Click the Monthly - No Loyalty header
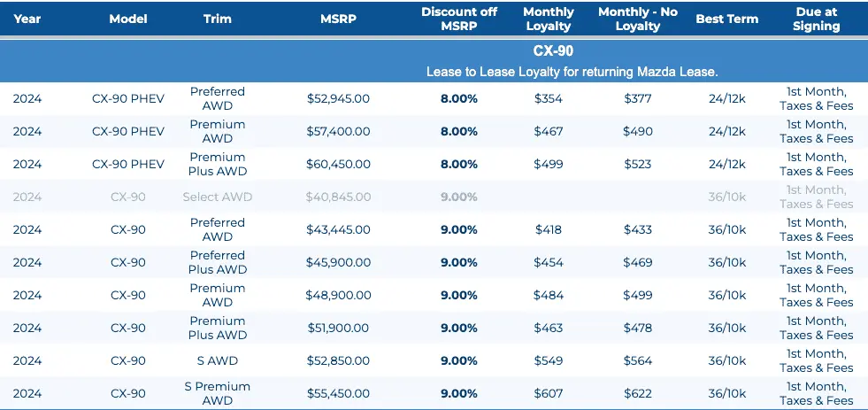The width and height of the screenshot is (868, 410). [638, 19]
